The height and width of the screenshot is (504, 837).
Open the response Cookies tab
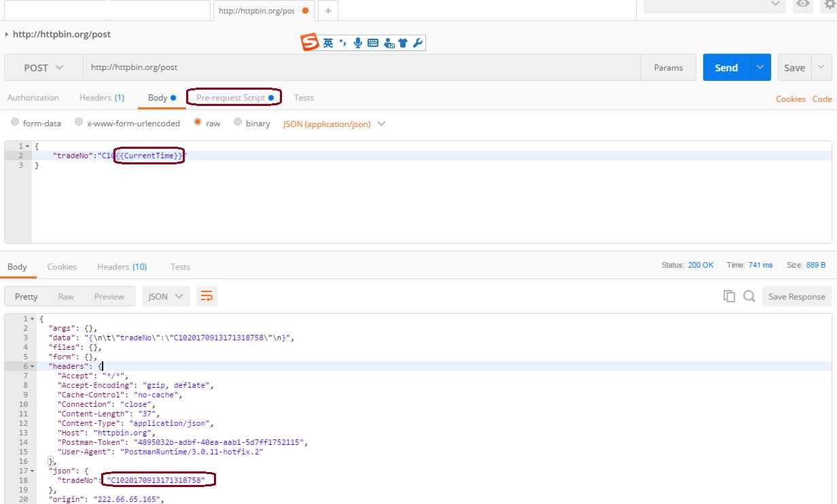[x=62, y=266]
